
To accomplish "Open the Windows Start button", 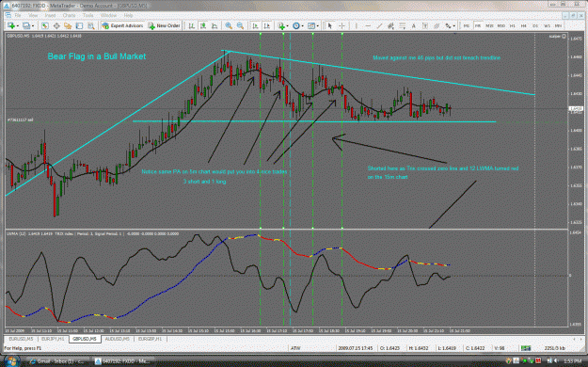I will (11, 361).
